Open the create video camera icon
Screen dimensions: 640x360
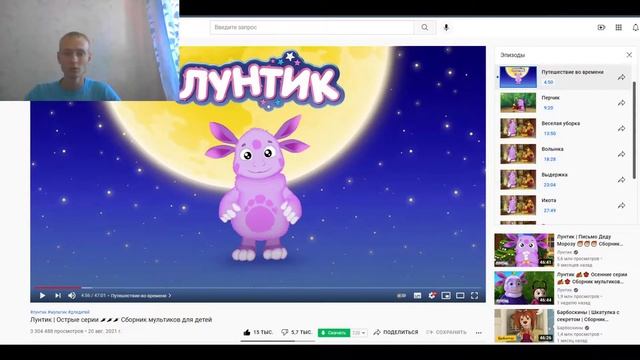(x=601, y=27)
